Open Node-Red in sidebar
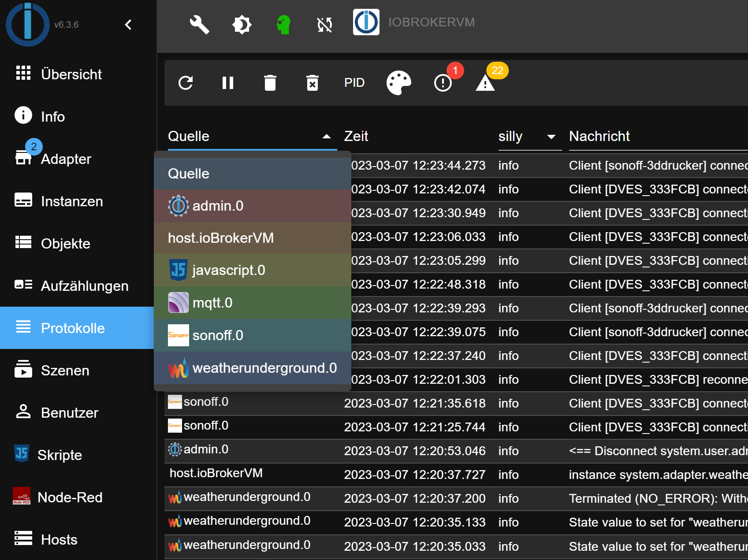The width and height of the screenshot is (748, 560). 77,497
